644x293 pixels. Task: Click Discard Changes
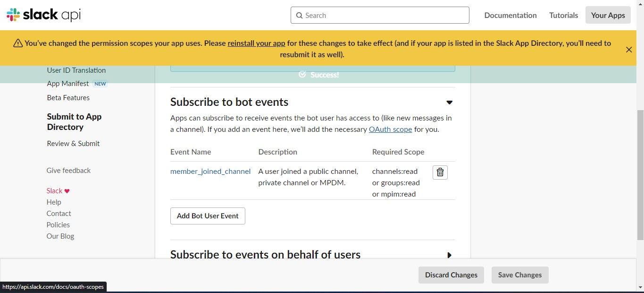[451, 275]
